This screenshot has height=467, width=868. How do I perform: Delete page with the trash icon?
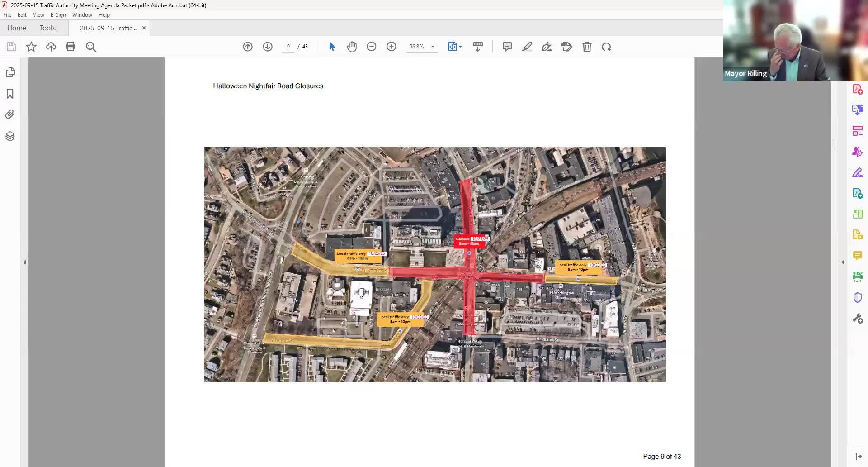click(587, 47)
